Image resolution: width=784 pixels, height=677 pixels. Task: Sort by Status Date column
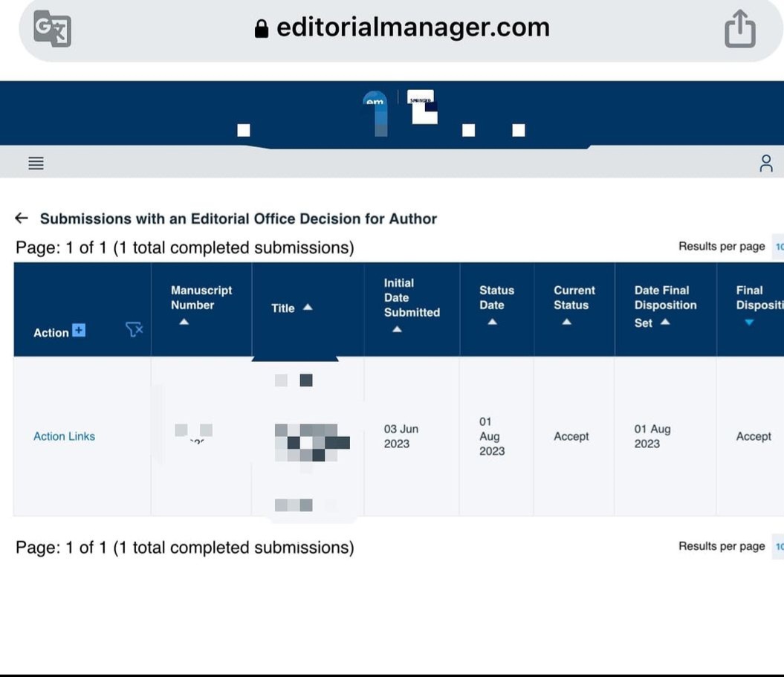[x=492, y=322]
